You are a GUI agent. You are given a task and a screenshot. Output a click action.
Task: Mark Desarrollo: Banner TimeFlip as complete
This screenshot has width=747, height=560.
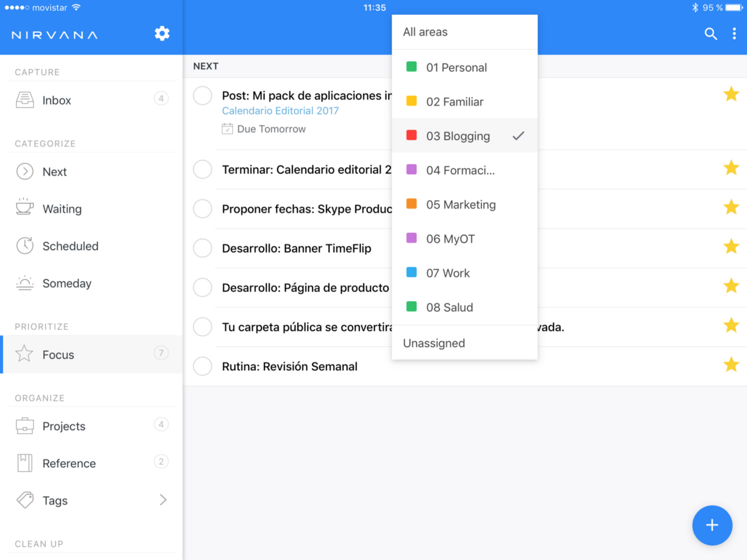click(x=202, y=248)
